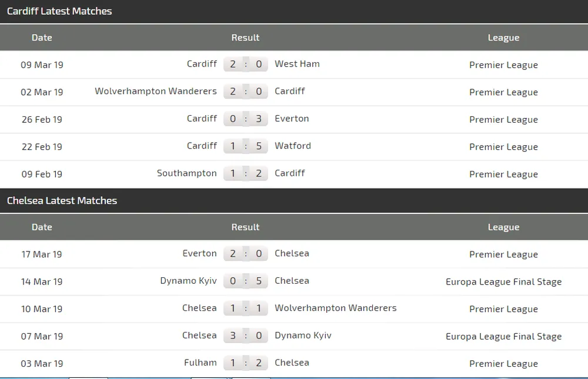
Task: Click the 0:3 Everton match score
Action: point(246,119)
